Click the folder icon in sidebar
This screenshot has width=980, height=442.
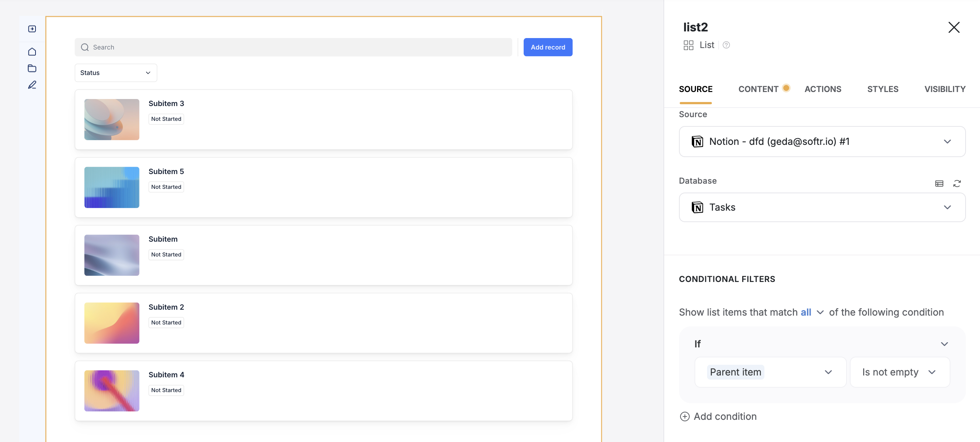coord(32,68)
